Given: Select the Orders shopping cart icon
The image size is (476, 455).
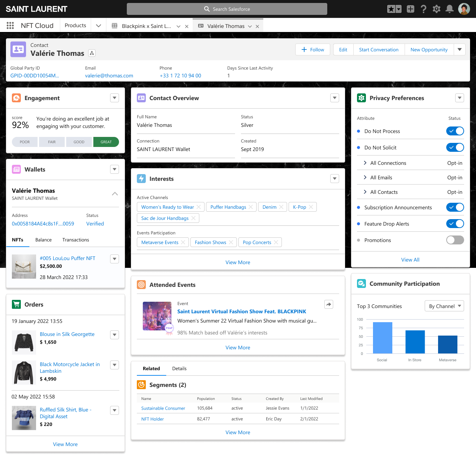Looking at the screenshot, I should (16, 304).
